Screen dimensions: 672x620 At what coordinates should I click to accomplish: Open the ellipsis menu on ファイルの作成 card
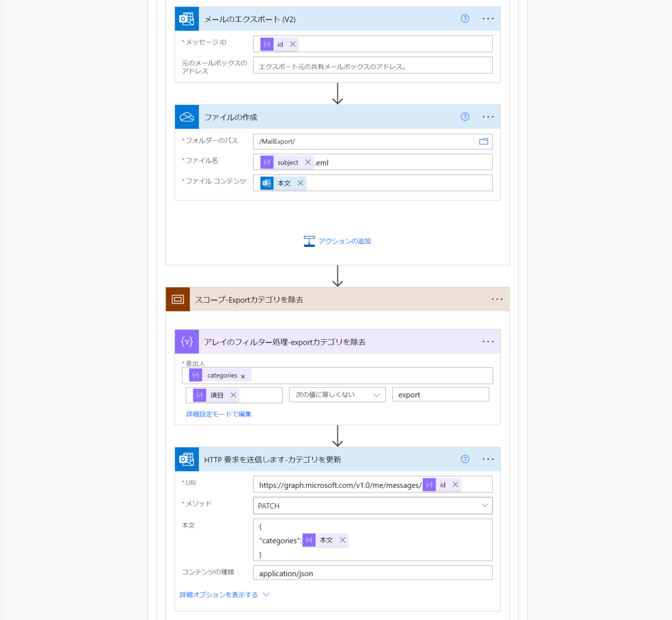pos(488,117)
